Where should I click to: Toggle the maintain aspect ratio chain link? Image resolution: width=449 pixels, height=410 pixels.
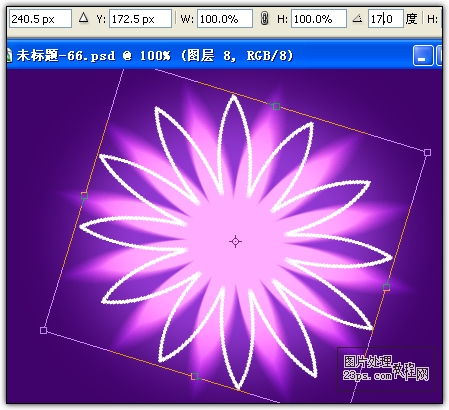pos(264,19)
